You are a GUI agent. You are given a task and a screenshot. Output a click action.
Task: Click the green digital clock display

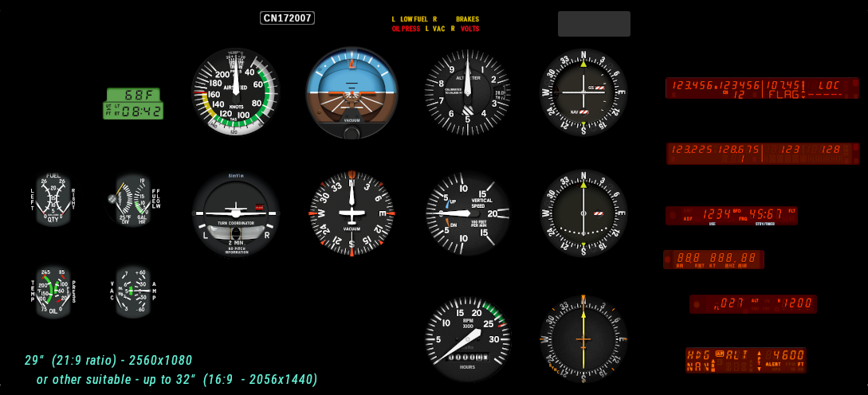click(x=133, y=104)
